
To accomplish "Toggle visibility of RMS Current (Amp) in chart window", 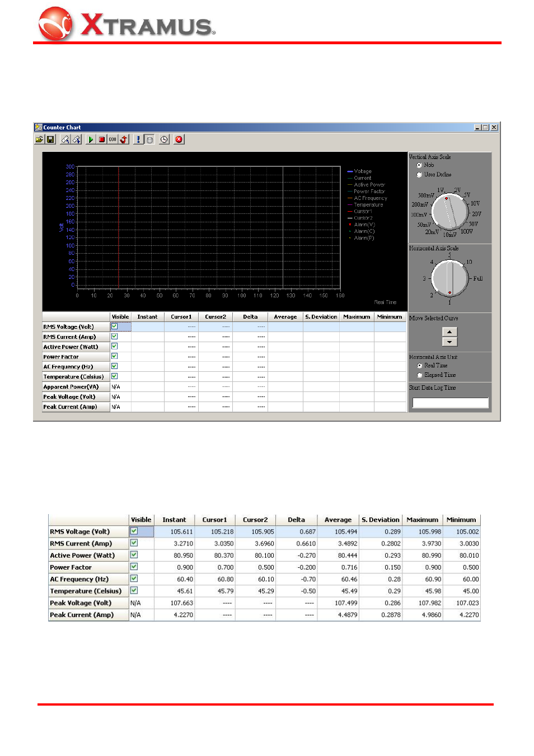I will [114, 337].
